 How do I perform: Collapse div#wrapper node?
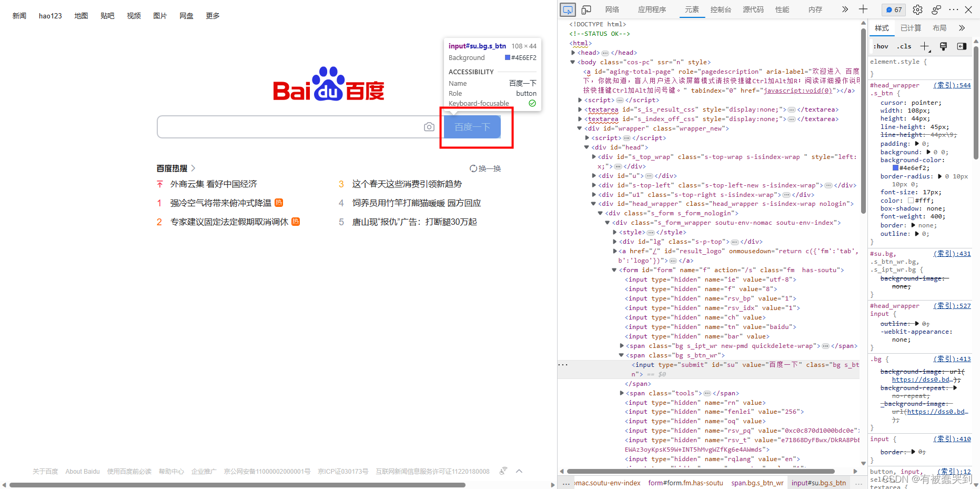click(580, 128)
